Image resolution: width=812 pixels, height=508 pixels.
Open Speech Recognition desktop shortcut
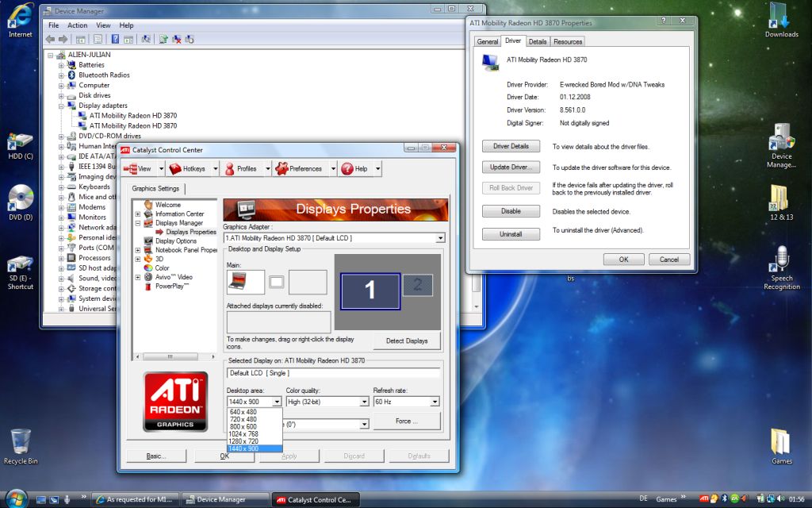(x=781, y=267)
